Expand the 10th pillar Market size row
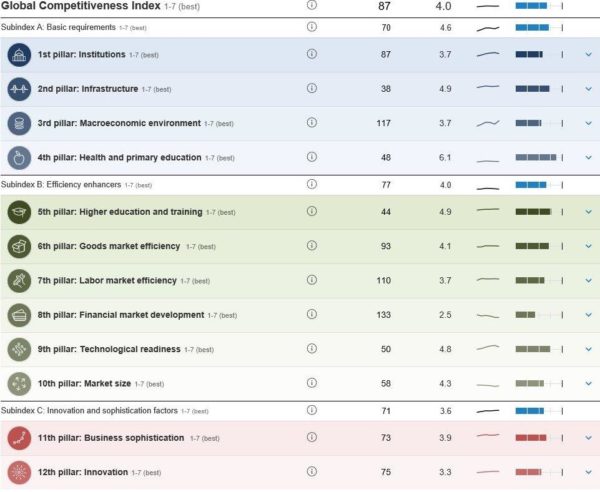The image size is (600, 492). (x=589, y=383)
